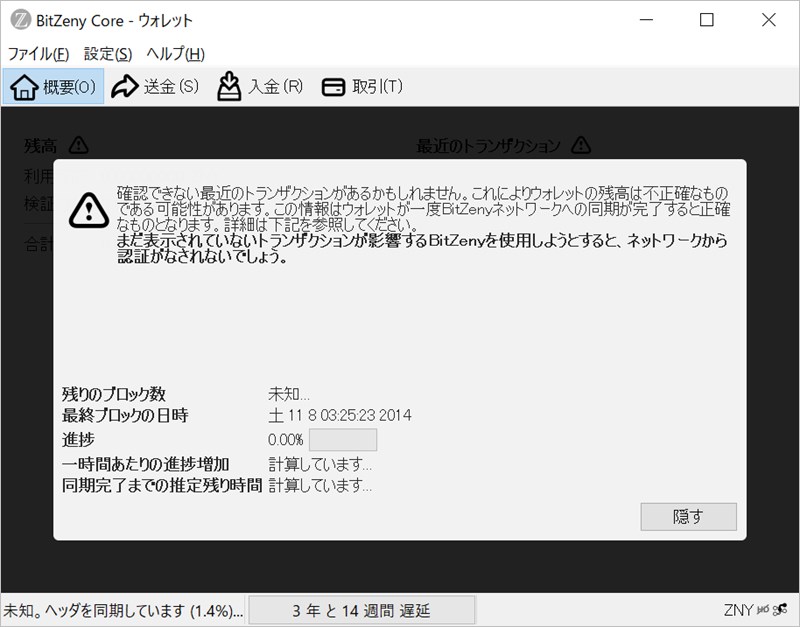Open the ヘルプ(H) help menu
This screenshot has width=800, height=627.
coord(176,54)
